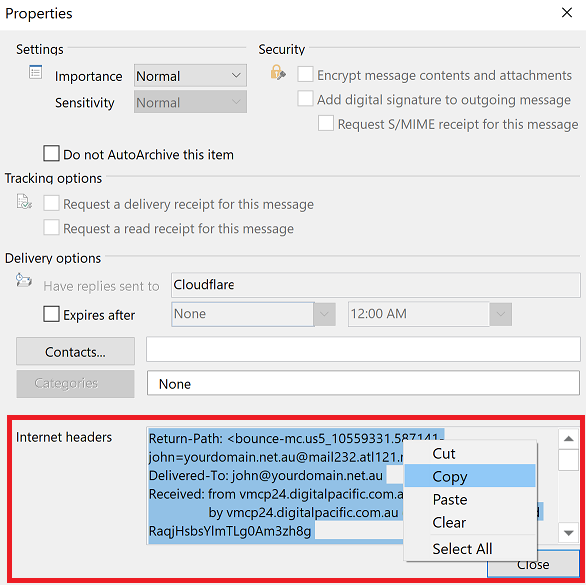Close the Properties dialog with the X
The width and height of the screenshot is (588, 585).
point(567,13)
